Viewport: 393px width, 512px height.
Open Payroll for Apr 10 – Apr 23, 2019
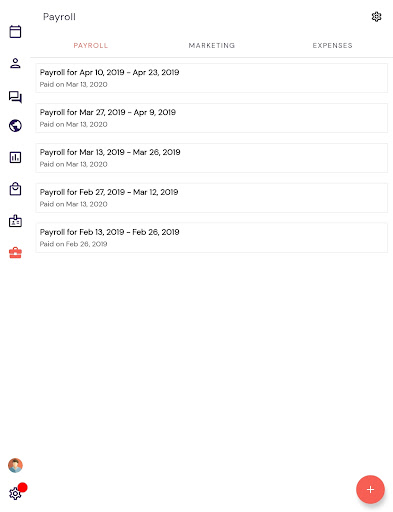click(x=212, y=78)
